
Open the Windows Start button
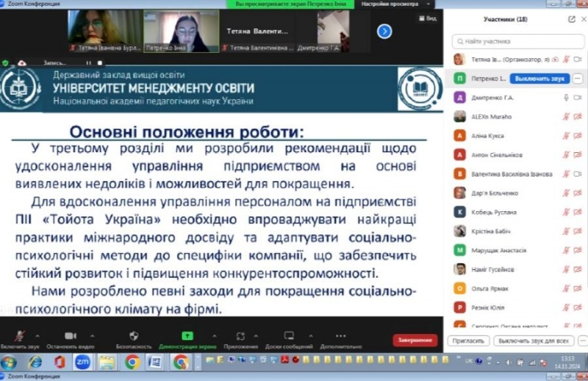pos(9,363)
